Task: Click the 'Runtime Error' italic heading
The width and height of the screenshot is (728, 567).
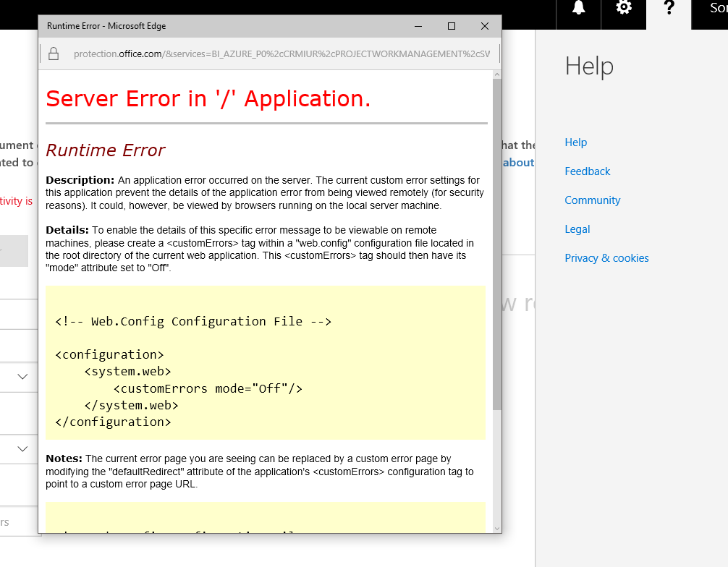Action: 106,150
